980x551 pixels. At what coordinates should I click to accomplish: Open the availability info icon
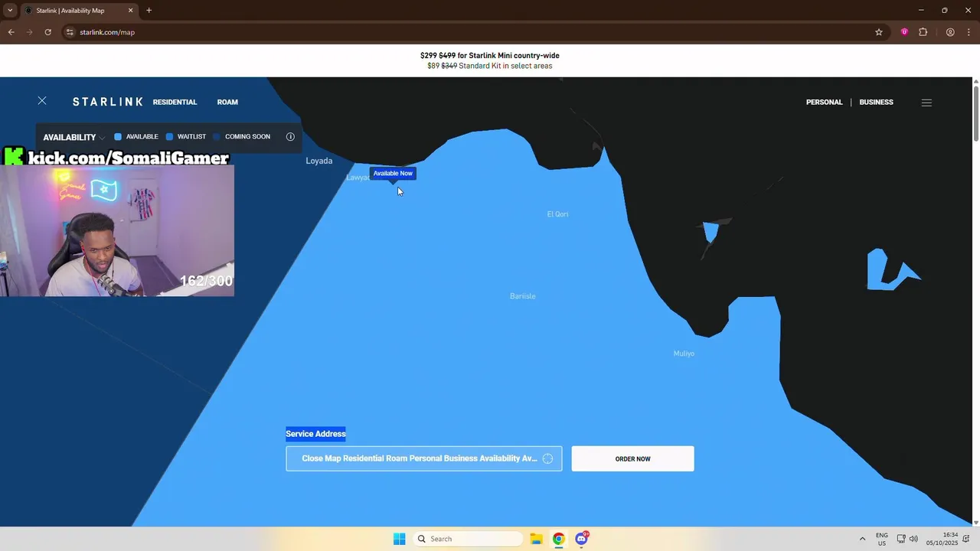(x=290, y=137)
